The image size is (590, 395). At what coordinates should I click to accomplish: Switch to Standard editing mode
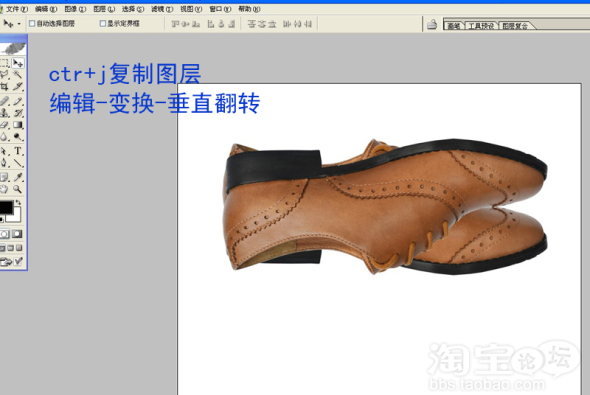coord(5,234)
